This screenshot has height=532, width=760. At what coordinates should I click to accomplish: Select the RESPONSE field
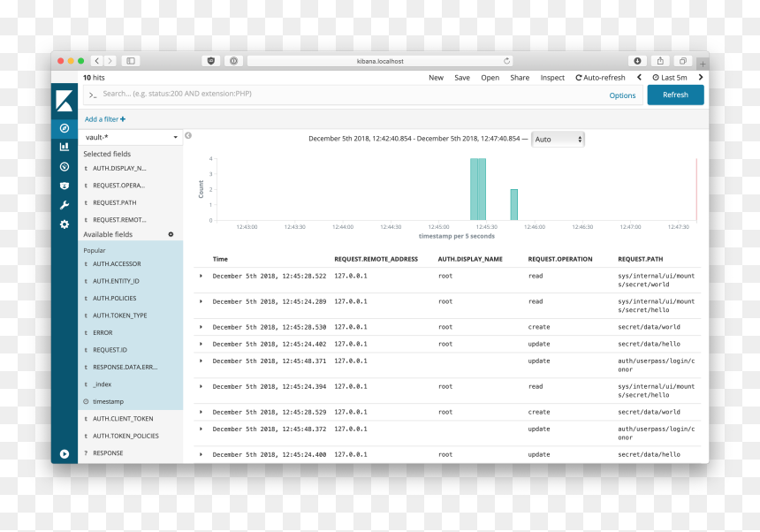point(108,453)
